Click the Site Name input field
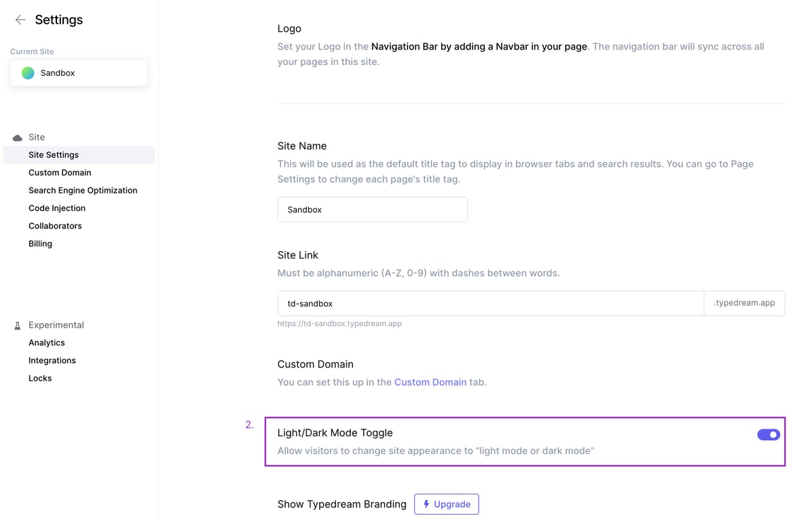The image size is (812, 521). click(372, 210)
